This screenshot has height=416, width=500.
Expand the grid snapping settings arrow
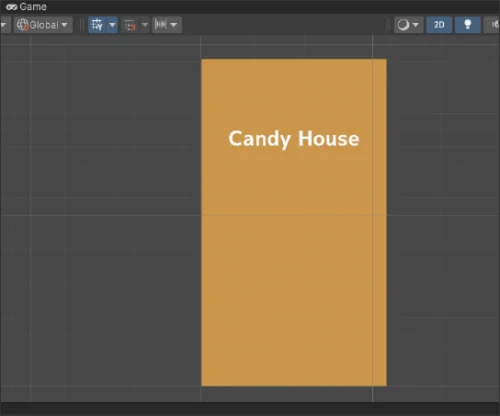[145, 25]
